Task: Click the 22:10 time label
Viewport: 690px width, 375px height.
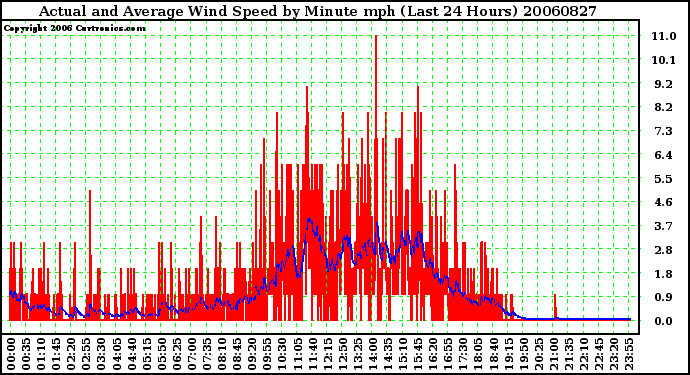Action: point(584,354)
